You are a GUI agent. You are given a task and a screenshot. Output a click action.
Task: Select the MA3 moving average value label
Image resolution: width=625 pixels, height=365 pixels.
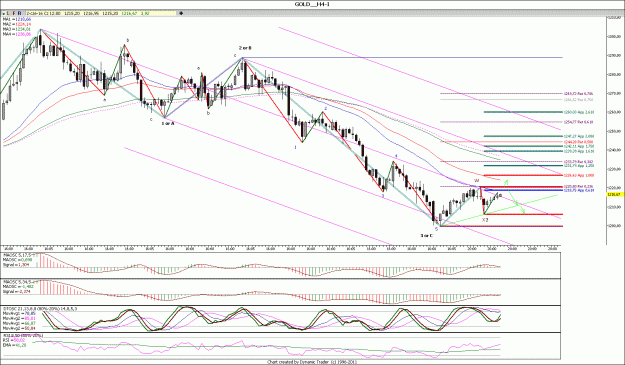point(17,29)
